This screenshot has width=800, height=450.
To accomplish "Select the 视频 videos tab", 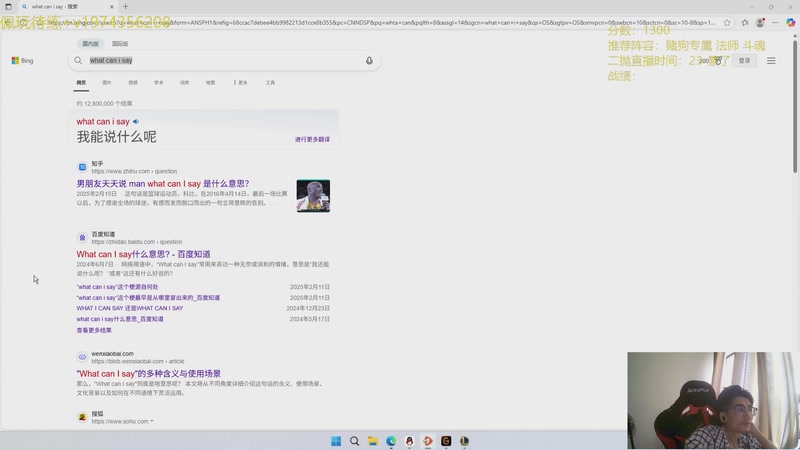I will [133, 83].
